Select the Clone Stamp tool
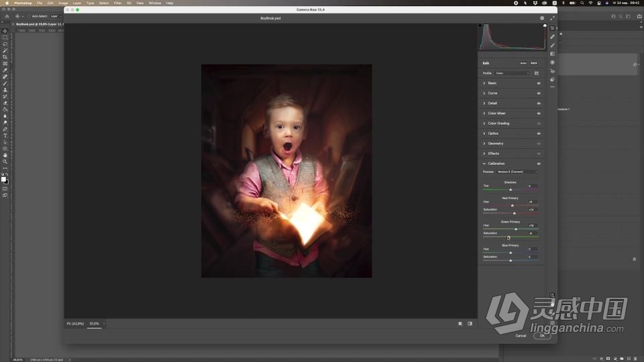The image size is (644, 362). [5, 90]
